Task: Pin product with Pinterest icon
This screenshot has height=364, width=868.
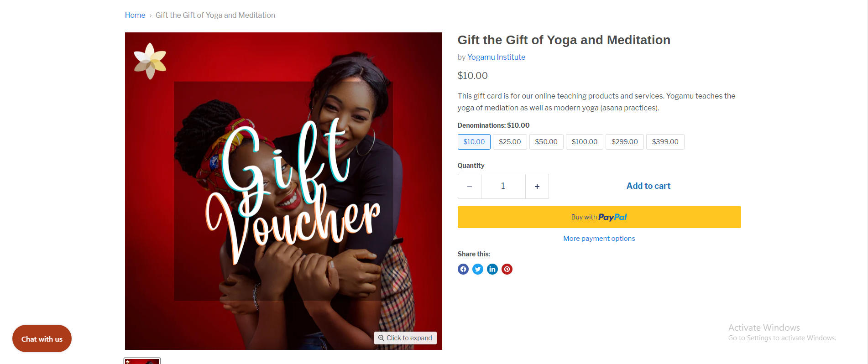Action: 507,269
